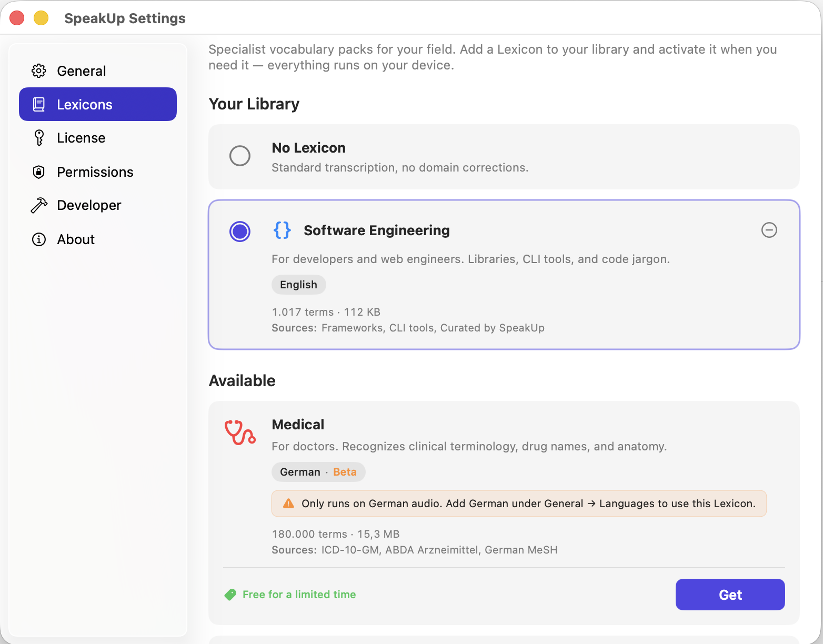Select the Software Engineering radio button
Screen dimensions: 823x644
(x=240, y=232)
